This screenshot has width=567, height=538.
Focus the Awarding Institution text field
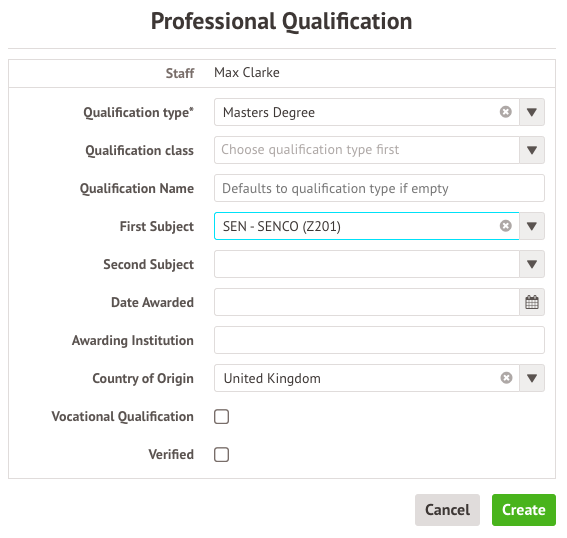[x=379, y=340]
